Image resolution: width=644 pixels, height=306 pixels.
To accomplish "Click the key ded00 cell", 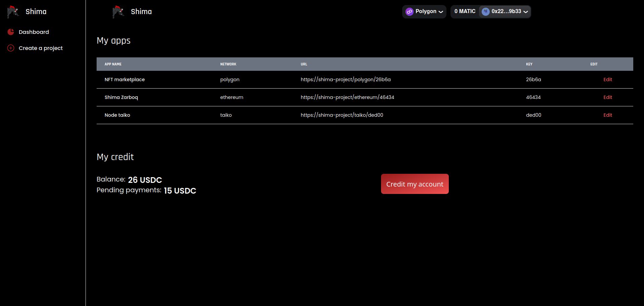I will tap(533, 115).
